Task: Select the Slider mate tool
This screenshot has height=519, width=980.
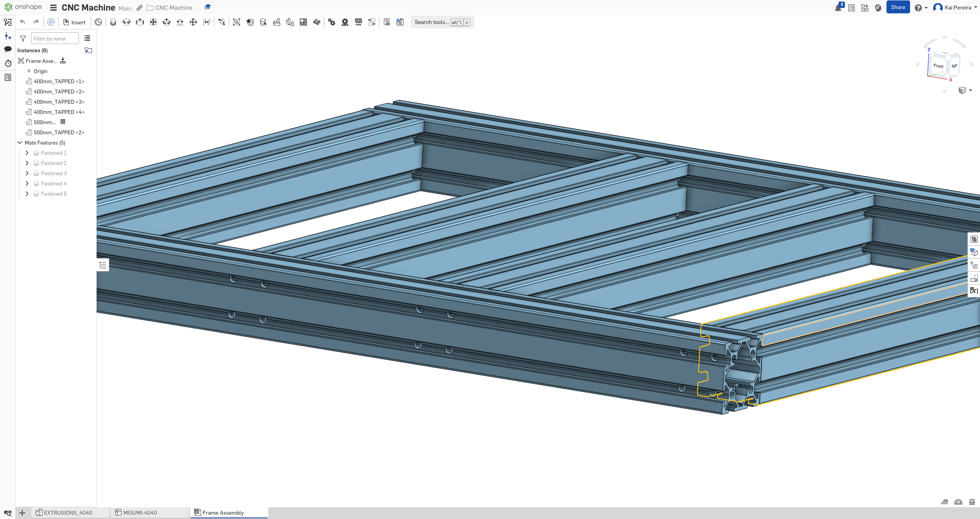Action: click(140, 22)
